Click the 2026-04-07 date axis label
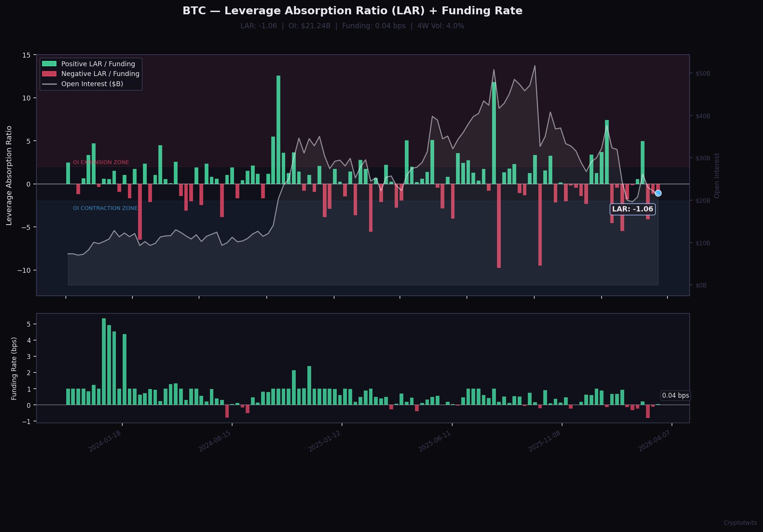 pyautogui.click(x=654, y=441)
